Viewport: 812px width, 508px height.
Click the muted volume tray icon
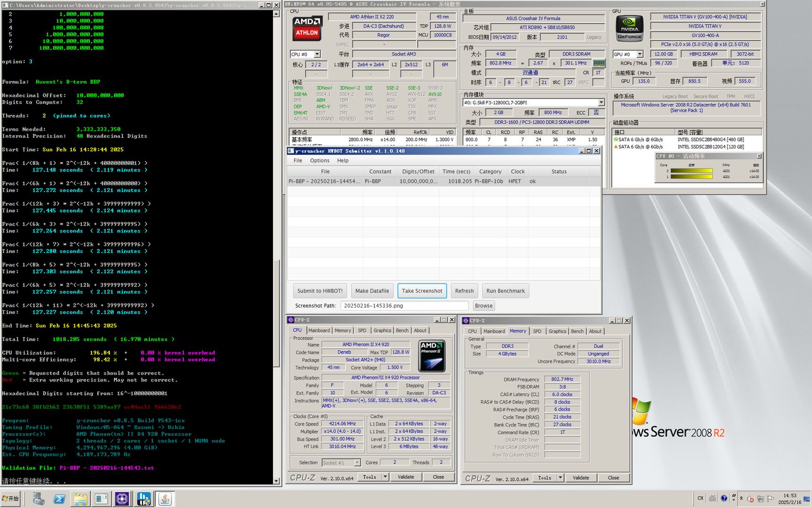click(750, 499)
